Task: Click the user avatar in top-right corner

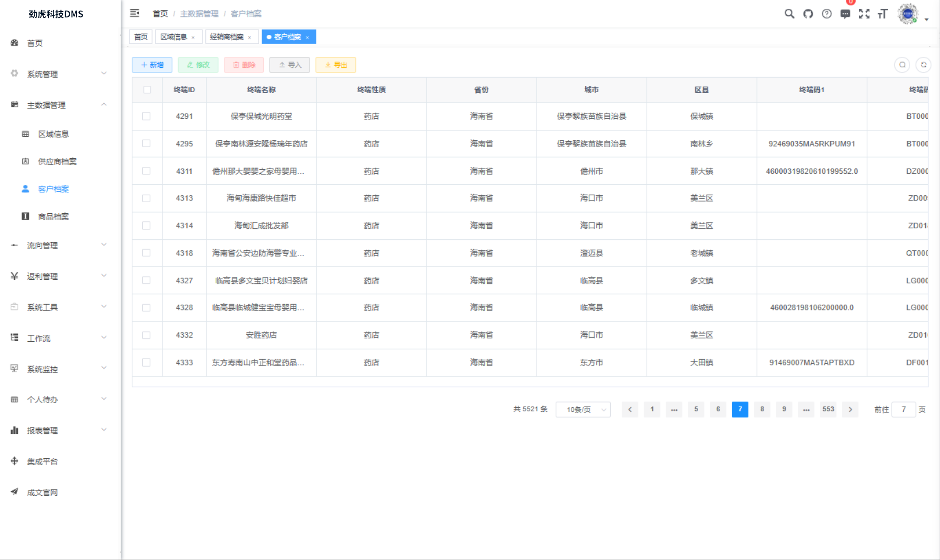Action: 907,14
